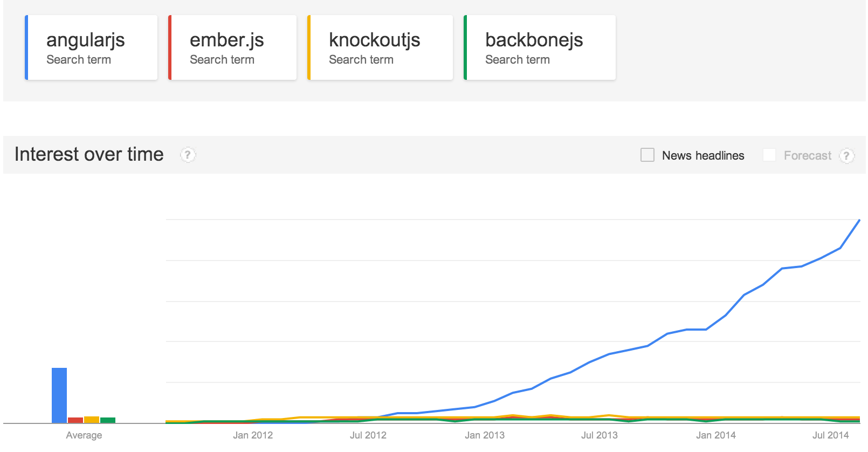
Task: Click the help icon next to Forecast
Action: click(x=846, y=156)
